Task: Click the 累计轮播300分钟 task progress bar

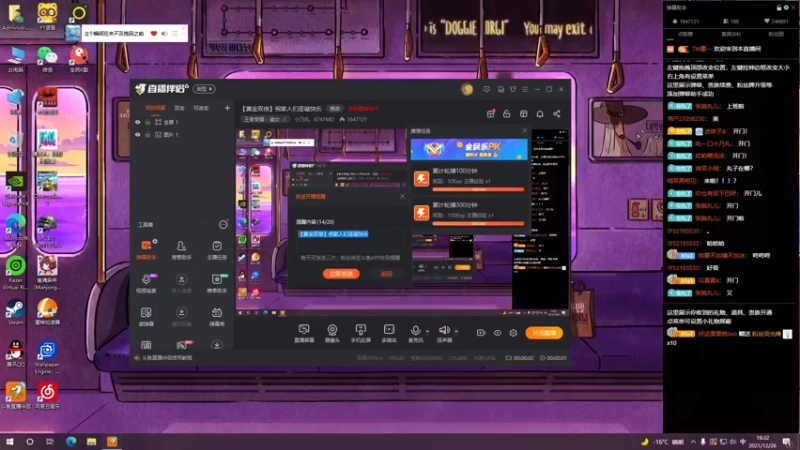Action: pyautogui.click(x=478, y=223)
